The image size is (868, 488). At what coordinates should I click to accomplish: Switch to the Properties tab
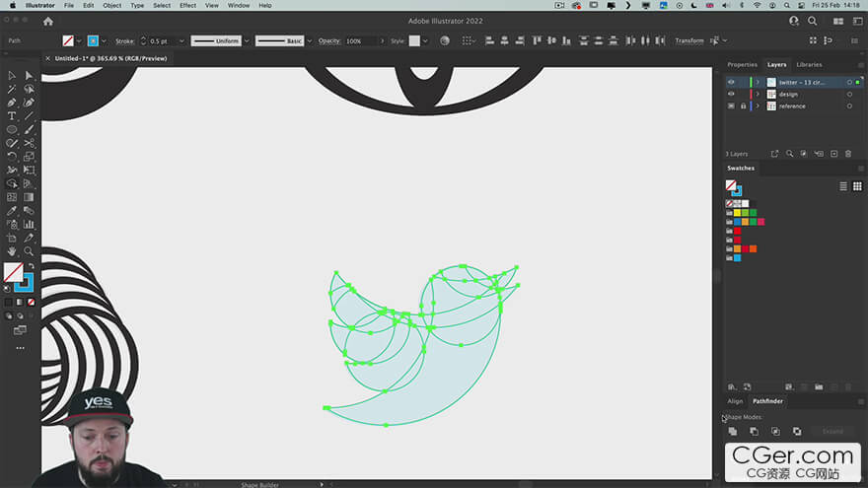coord(742,65)
